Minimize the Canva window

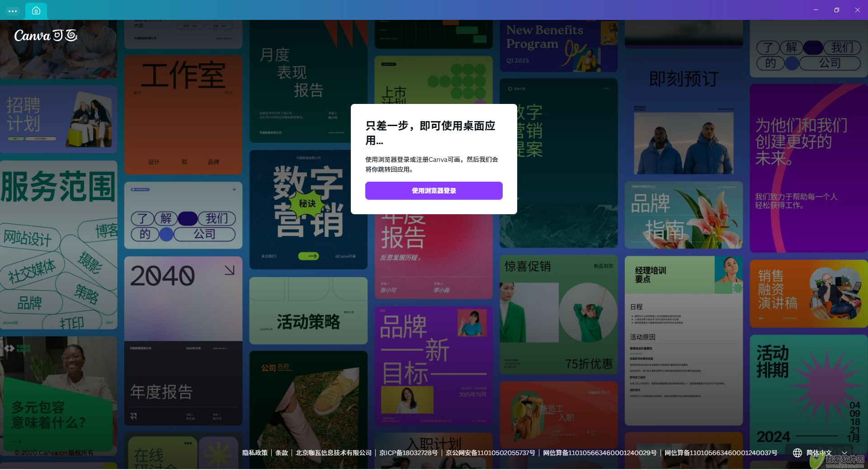(x=816, y=10)
